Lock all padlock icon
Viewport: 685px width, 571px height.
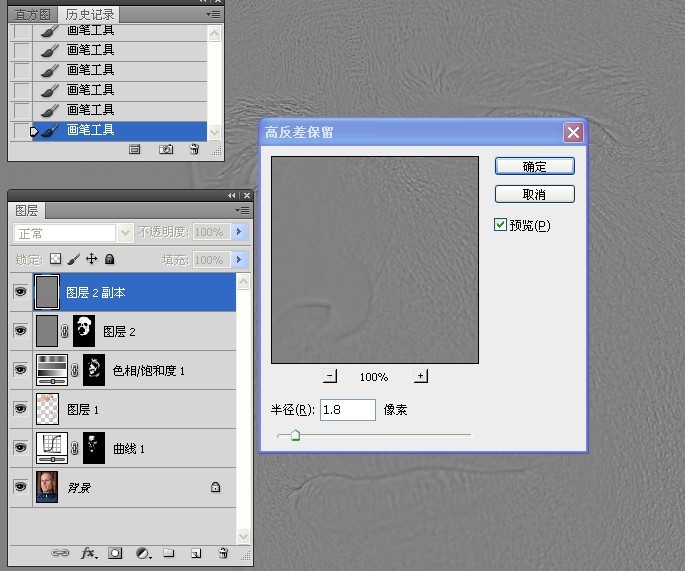[110, 259]
